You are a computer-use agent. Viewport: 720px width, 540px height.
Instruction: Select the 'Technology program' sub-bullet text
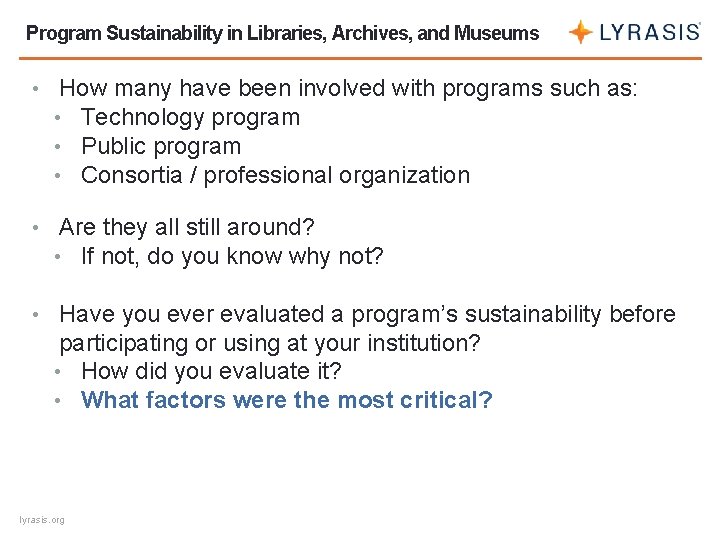tap(190, 117)
